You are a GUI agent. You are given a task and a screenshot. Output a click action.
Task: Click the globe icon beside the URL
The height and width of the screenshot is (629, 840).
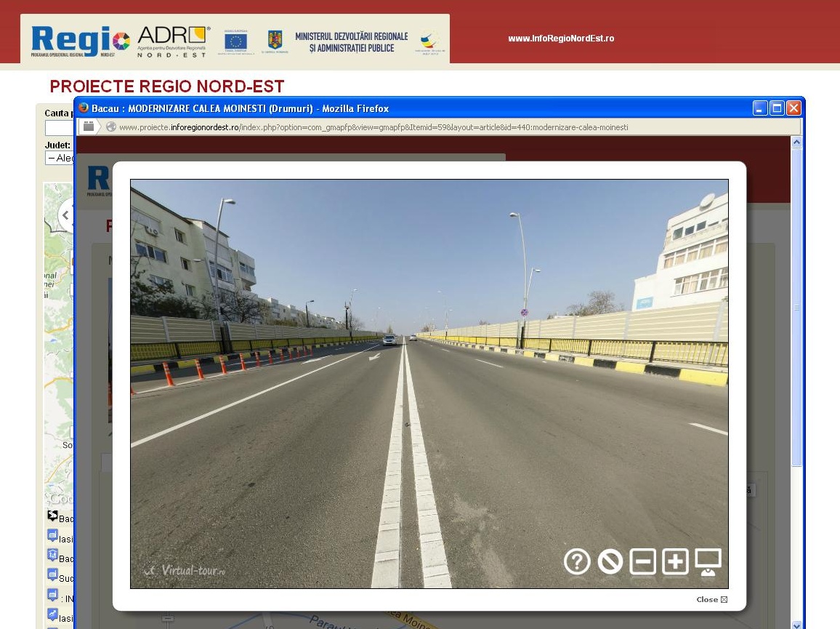tap(110, 127)
